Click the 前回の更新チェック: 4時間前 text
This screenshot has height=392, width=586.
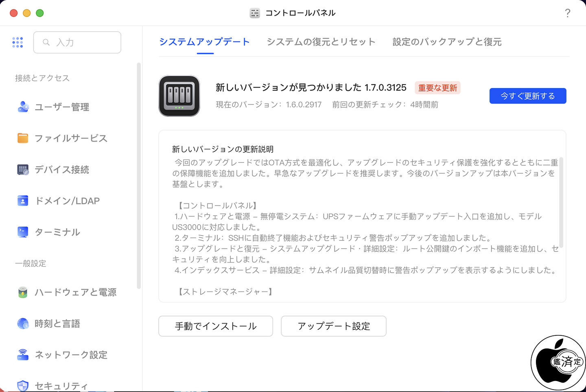(385, 105)
